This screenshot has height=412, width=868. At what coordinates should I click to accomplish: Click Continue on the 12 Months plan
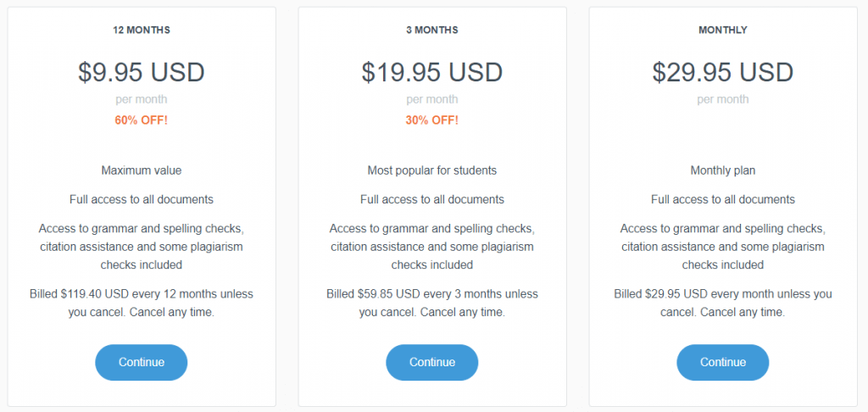[141, 362]
